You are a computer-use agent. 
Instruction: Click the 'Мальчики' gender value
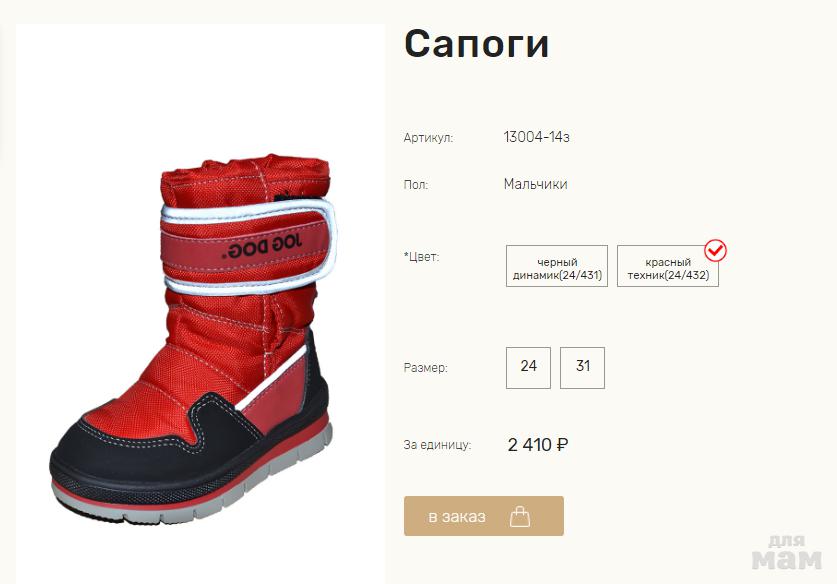tap(535, 184)
